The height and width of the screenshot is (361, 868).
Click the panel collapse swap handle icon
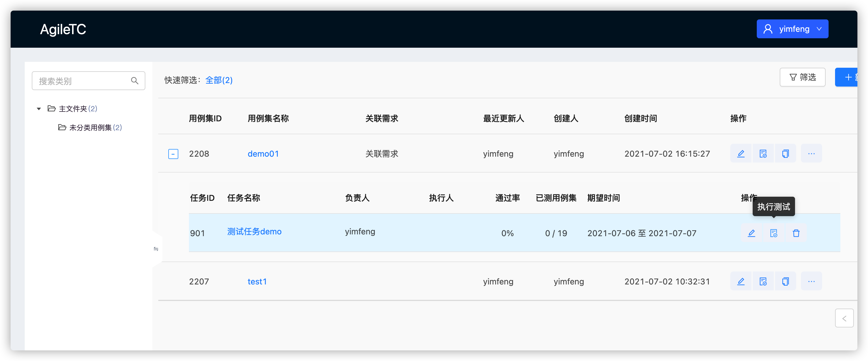tap(156, 249)
